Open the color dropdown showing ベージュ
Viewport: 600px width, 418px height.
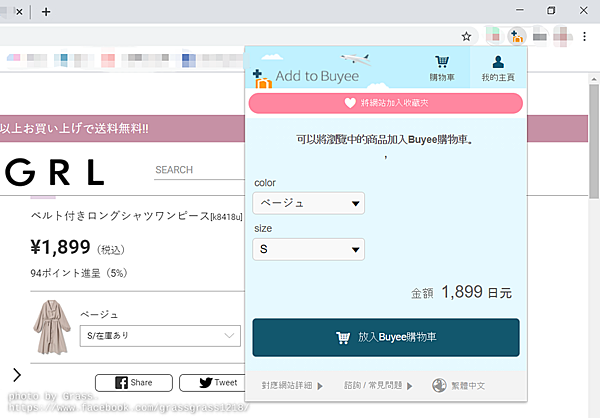(x=308, y=203)
